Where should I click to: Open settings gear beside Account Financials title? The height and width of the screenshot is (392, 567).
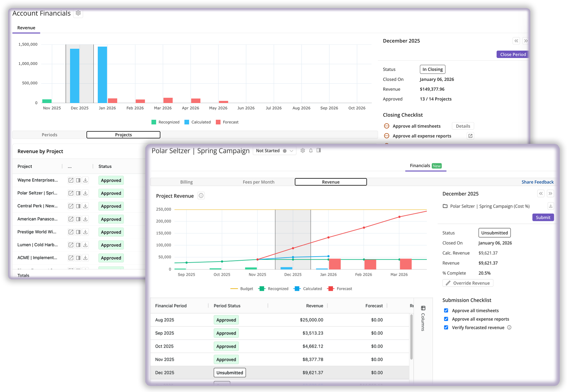78,13
